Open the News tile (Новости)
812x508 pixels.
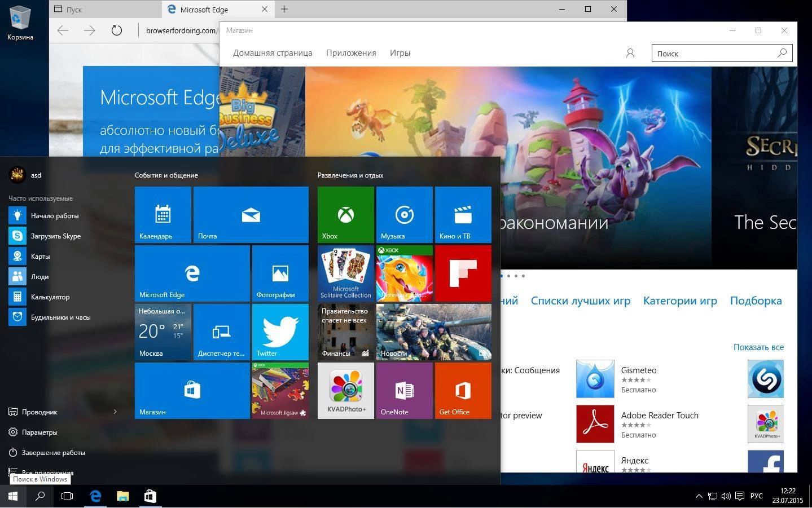pos(434,332)
